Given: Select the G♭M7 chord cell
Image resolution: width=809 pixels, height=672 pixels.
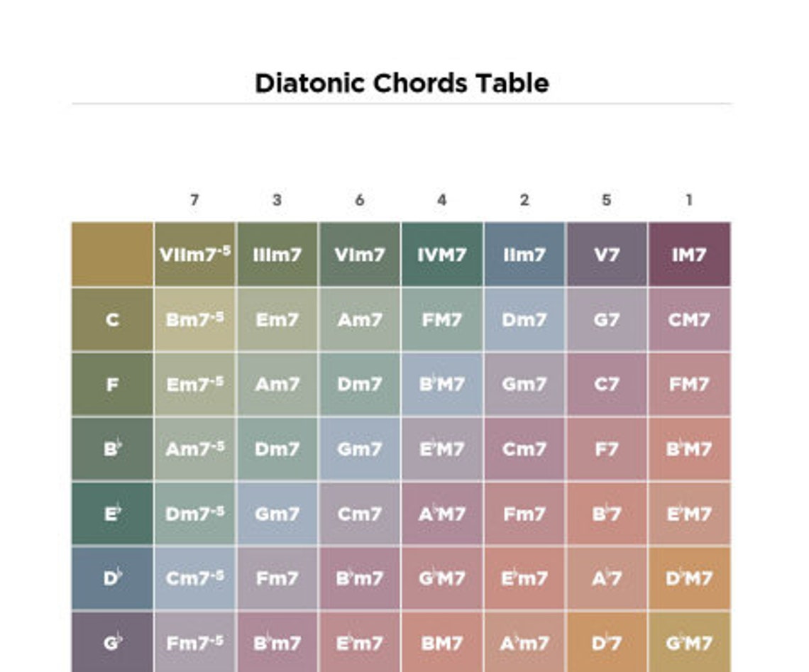Looking at the screenshot, I should coord(689,642).
